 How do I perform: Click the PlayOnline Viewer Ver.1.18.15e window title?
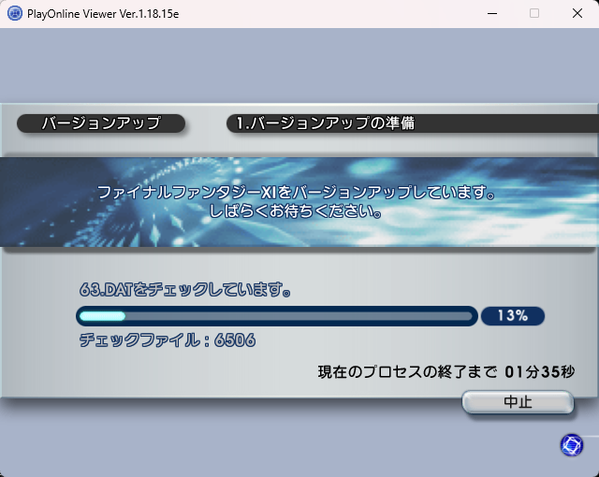[103, 14]
